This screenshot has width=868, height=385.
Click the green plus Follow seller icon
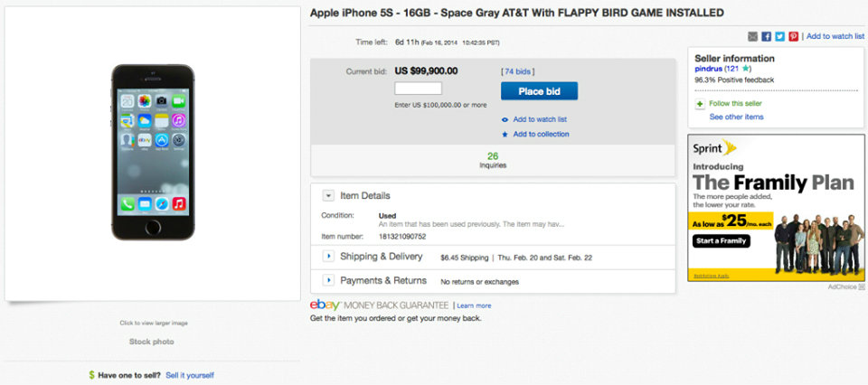point(700,104)
